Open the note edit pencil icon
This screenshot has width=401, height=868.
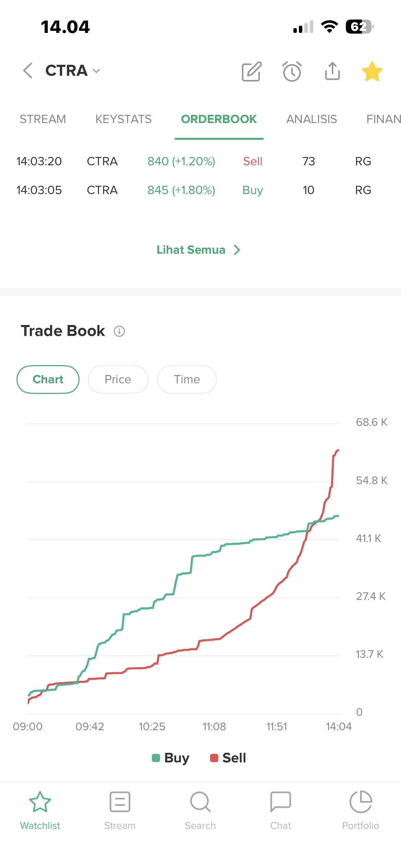[252, 71]
